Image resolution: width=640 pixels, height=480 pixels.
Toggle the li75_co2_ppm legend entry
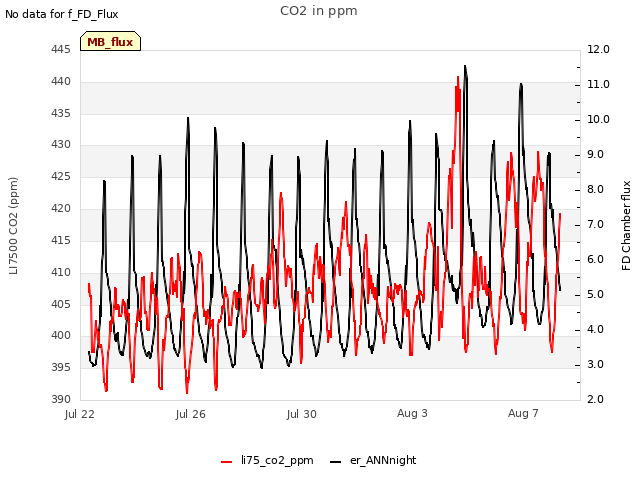(x=267, y=461)
